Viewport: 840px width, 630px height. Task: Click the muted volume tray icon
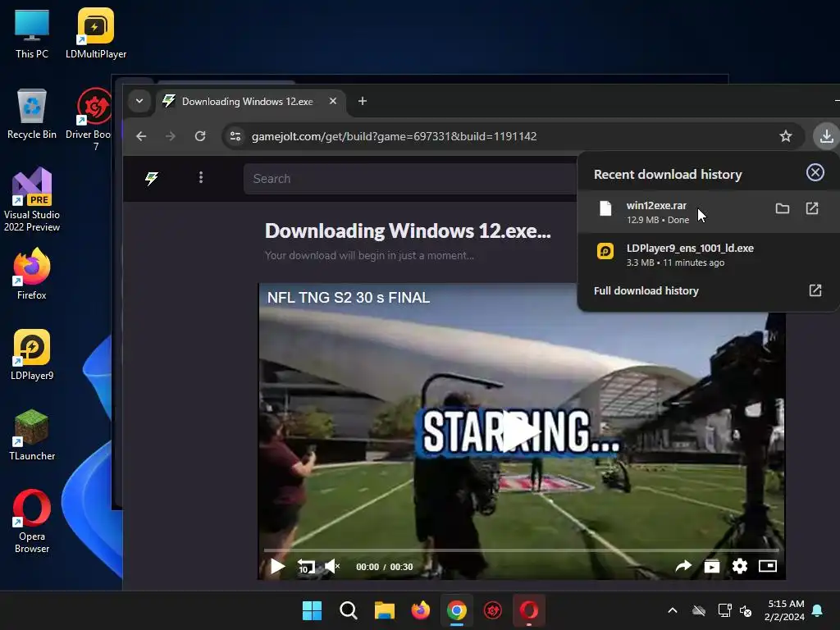(x=746, y=610)
